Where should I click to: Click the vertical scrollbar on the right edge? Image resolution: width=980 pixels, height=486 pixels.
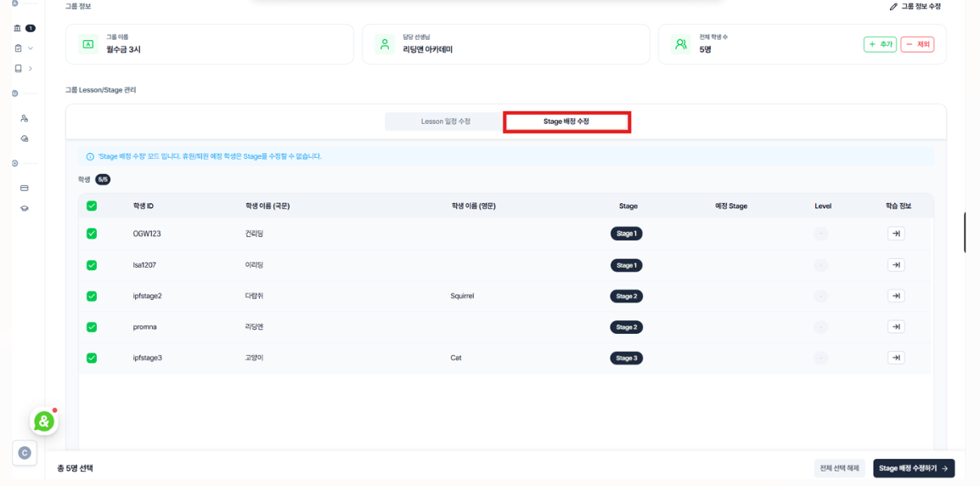coord(965,232)
